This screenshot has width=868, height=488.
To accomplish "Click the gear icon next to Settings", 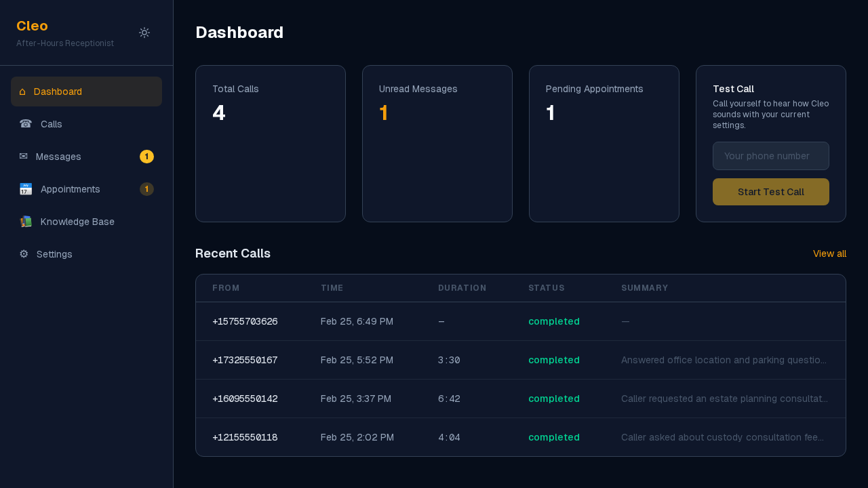I will coord(24,253).
